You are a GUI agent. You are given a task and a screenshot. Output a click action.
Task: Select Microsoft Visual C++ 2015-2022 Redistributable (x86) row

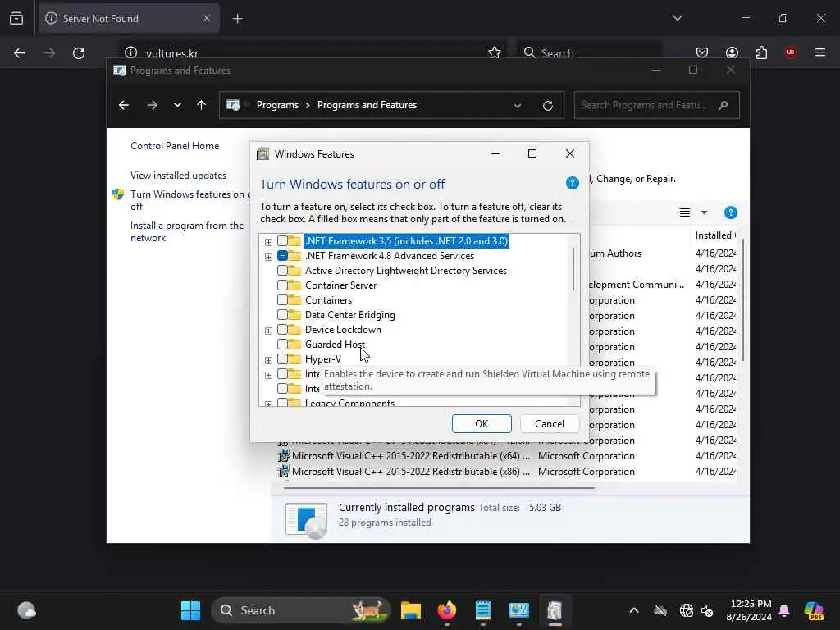click(507, 472)
